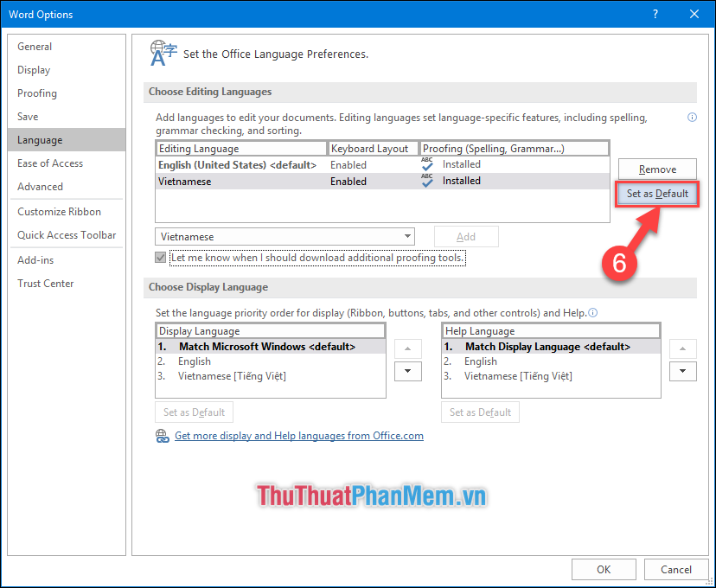The height and width of the screenshot is (588, 716).
Task: Click the Keyboard Layout column header
Action: 373,149
